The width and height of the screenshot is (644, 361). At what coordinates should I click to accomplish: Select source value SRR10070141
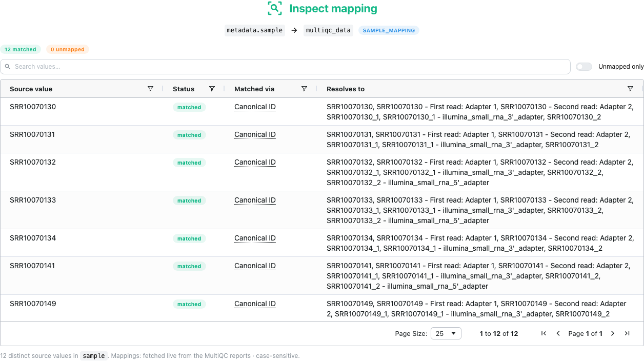(x=32, y=266)
